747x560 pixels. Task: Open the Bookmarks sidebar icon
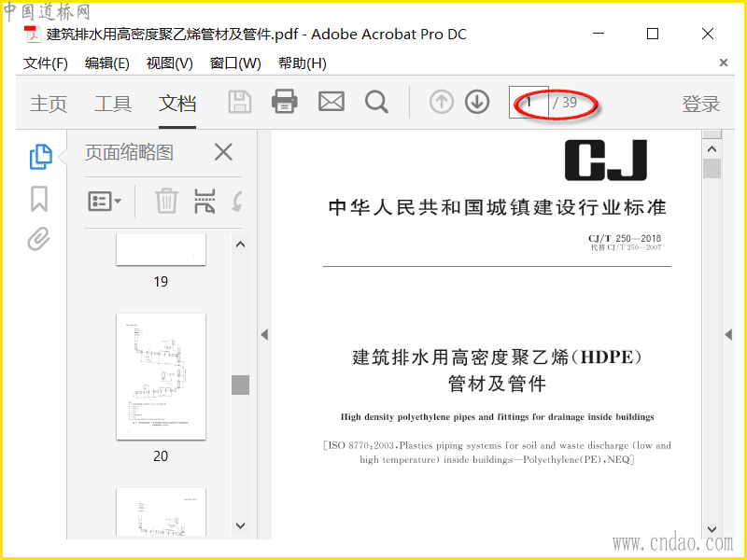(x=39, y=199)
